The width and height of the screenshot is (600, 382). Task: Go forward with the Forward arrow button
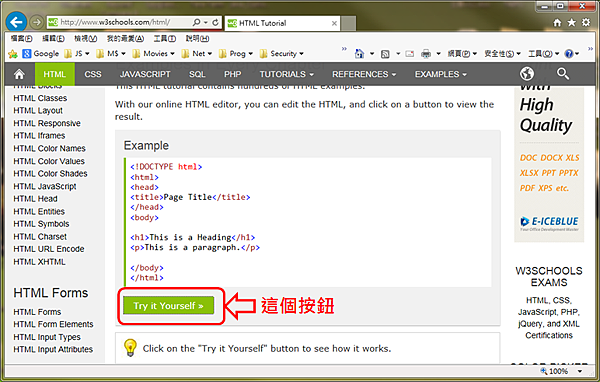[x=36, y=23]
